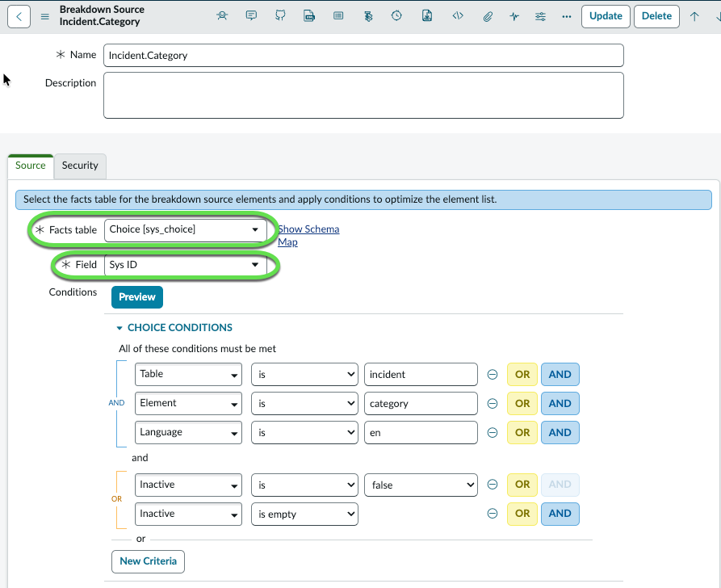Click OR button in Inactive is false row
This screenshot has width=721, height=588.
click(522, 485)
